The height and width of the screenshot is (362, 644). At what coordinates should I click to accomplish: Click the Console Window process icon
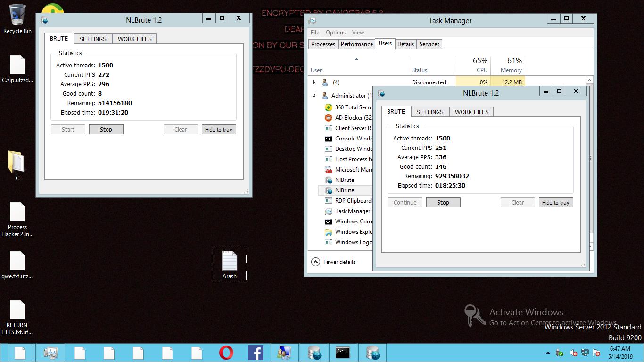[329, 139]
